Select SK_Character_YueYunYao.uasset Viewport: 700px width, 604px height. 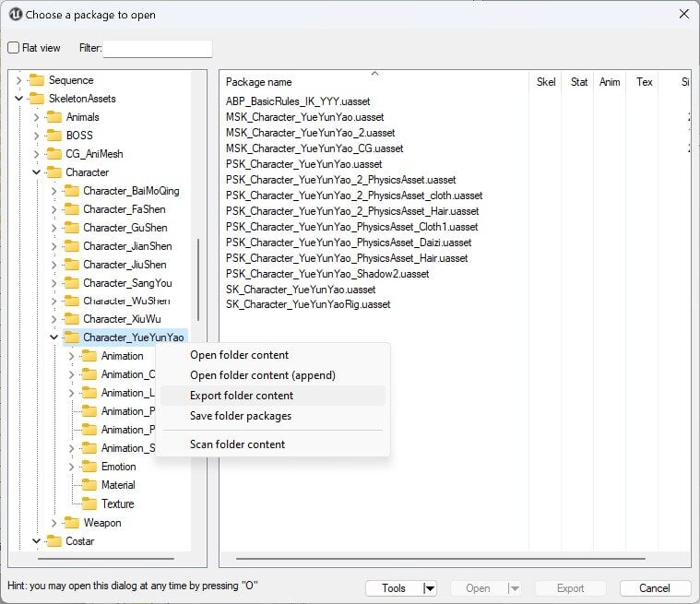click(301, 290)
